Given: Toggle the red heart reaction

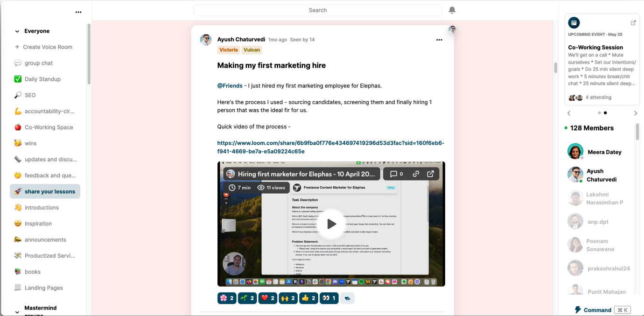Looking at the screenshot, I should click(x=268, y=298).
